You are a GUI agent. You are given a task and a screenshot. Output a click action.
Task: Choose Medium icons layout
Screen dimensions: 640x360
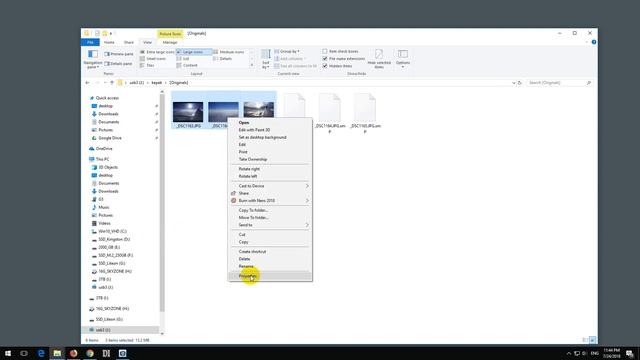tap(229, 52)
